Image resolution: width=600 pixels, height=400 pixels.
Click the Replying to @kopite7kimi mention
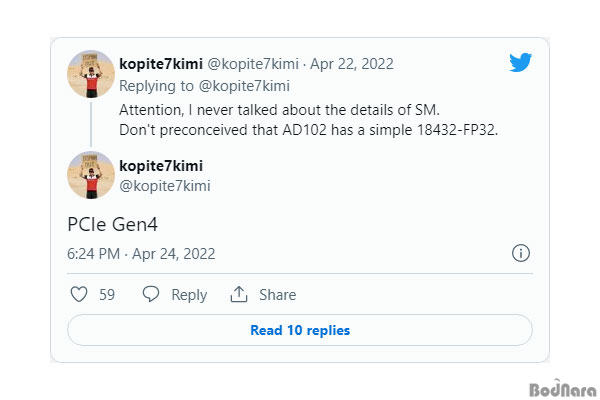coord(244,86)
